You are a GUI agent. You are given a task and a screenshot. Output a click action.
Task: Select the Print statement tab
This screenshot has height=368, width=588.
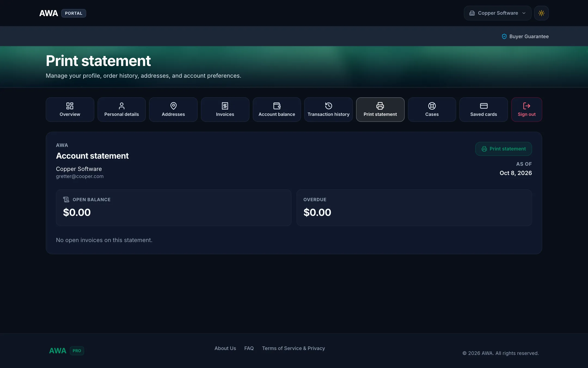coord(380,110)
